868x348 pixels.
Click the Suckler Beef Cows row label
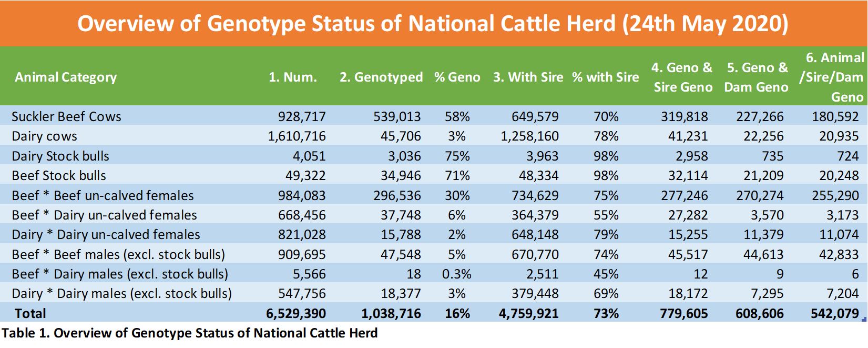[x=66, y=116]
